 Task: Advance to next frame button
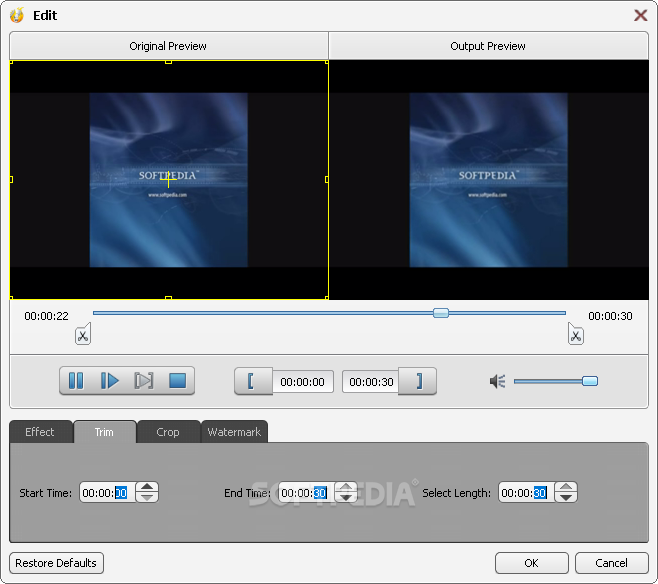(x=144, y=381)
